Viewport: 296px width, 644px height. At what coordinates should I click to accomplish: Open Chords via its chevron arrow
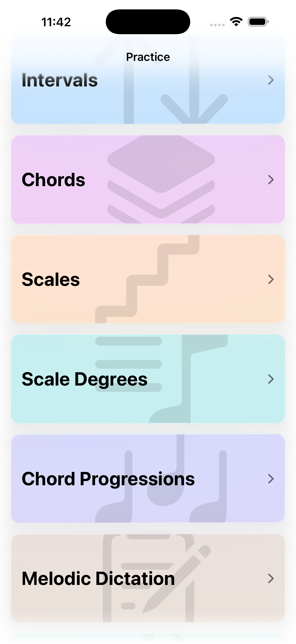pyautogui.click(x=271, y=179)
